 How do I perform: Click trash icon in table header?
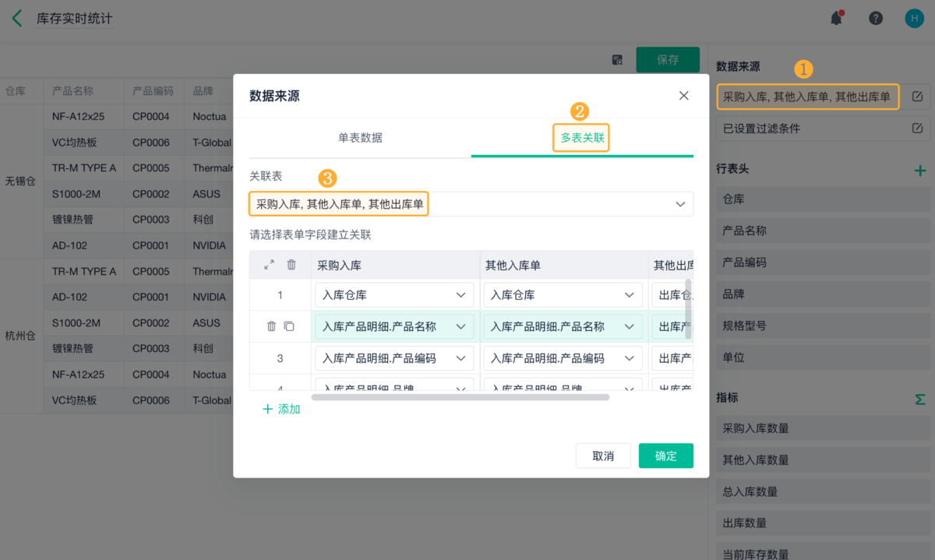click(291, 265)
